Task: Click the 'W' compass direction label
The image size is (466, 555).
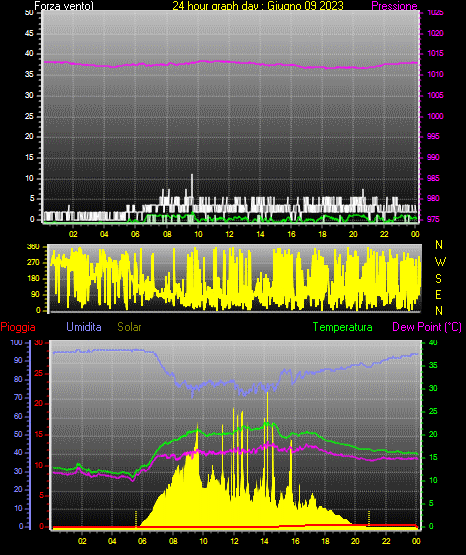Action: 440,262
